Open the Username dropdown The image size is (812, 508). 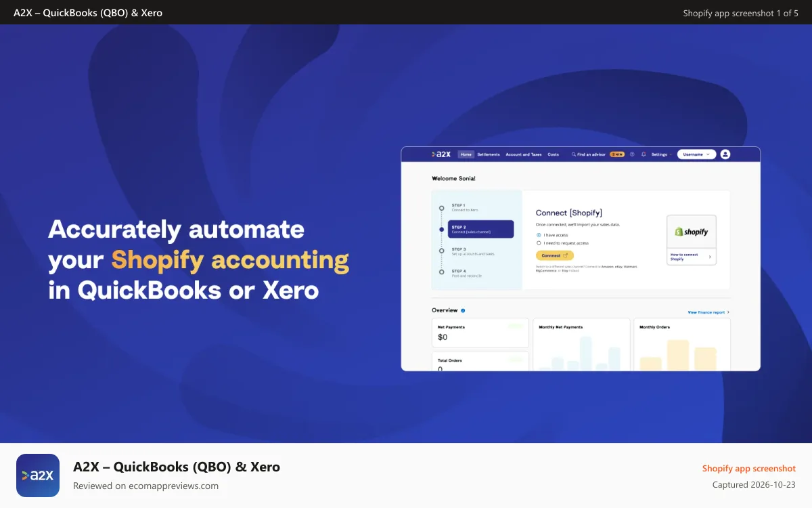coord(696,154)
